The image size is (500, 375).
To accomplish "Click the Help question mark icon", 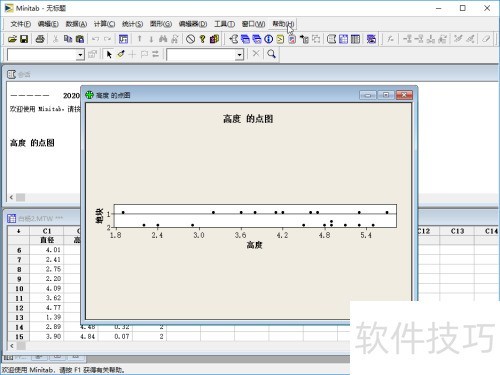I will click(x=202, y=39).
